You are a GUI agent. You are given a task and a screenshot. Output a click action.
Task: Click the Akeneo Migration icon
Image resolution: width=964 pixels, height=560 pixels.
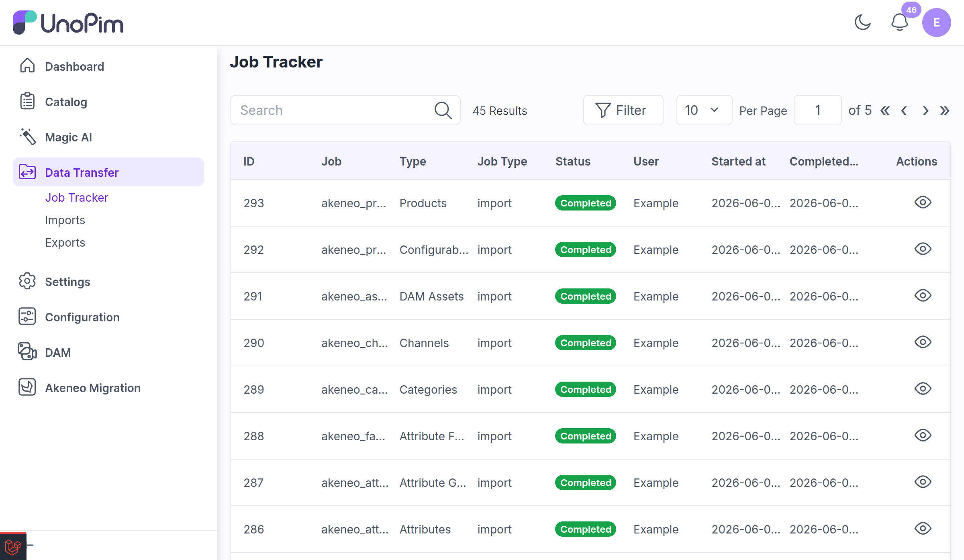[27, 387]
